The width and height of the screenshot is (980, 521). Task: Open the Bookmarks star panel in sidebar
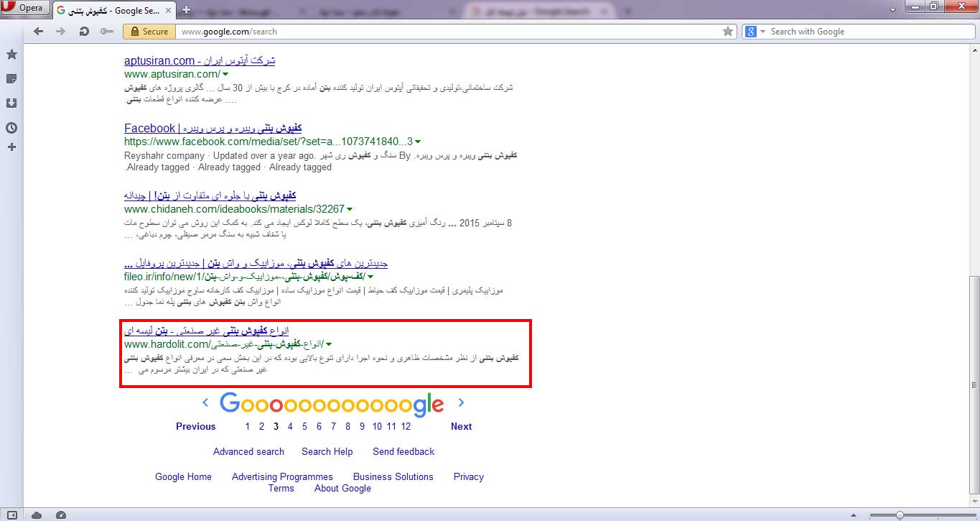click(x=11, y=55)
